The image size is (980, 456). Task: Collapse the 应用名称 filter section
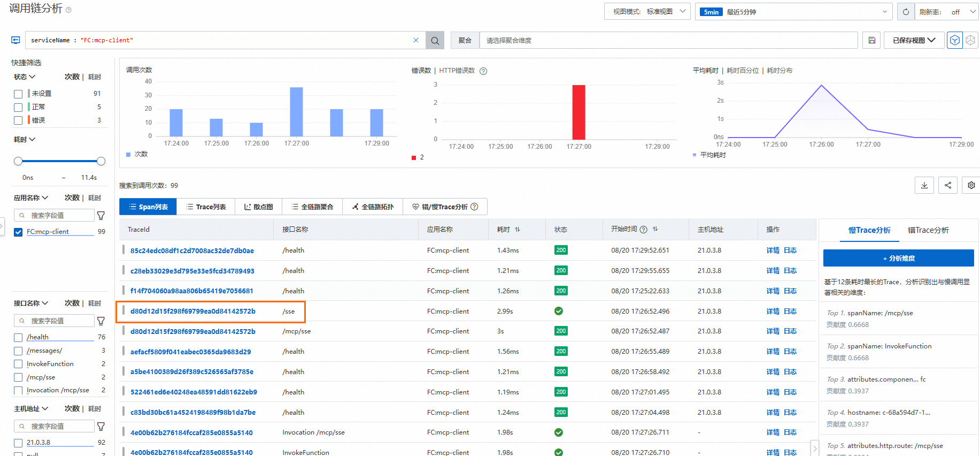(31, 198)
